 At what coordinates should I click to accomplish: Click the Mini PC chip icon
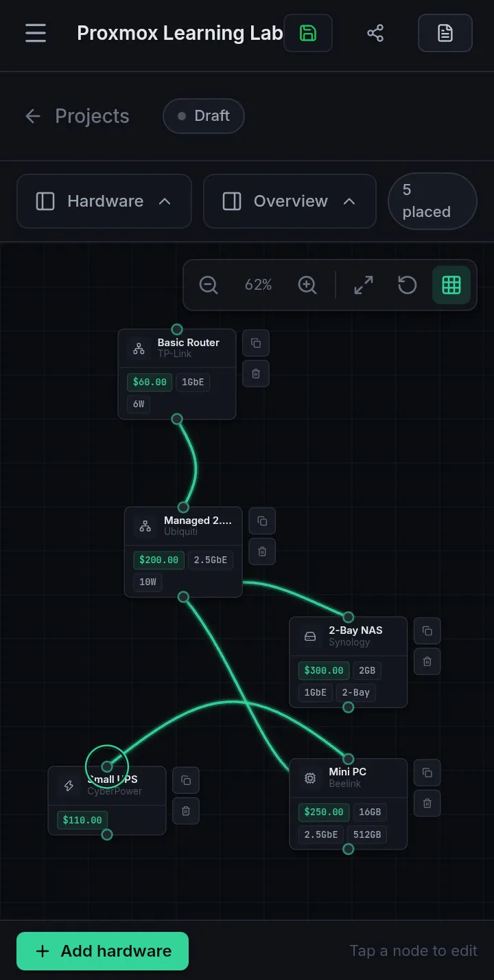click(310, 778)
